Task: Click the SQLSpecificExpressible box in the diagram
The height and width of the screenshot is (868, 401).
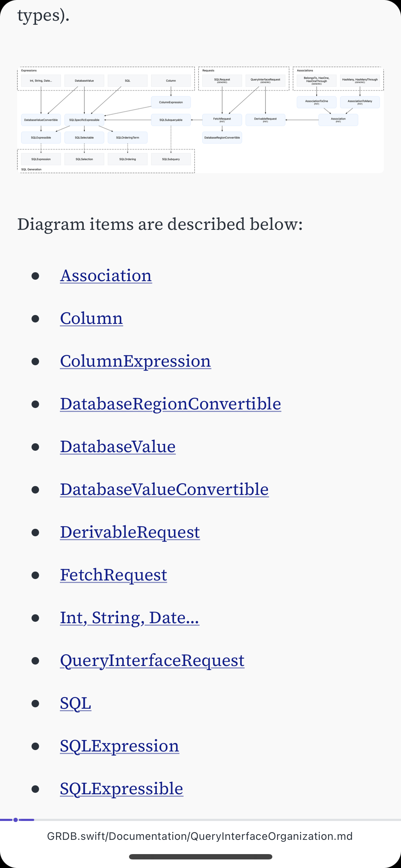Action: [x=84, y=120]
